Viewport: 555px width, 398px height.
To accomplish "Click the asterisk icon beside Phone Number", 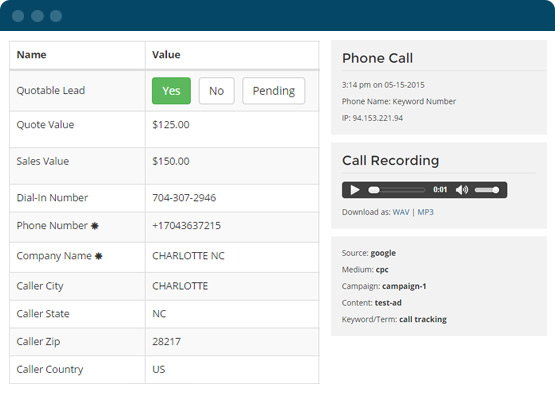I will pyautogui.click(x=95, y=226).
